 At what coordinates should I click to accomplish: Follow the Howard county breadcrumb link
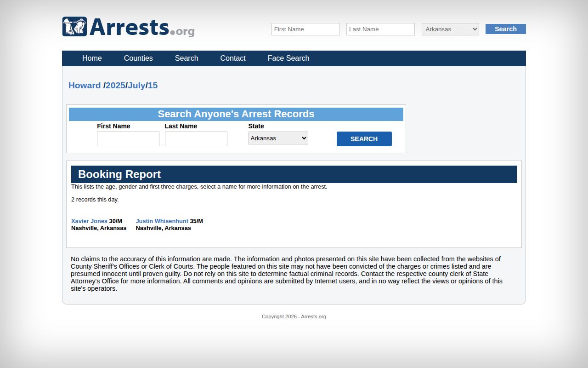click(x=85, y=86)
